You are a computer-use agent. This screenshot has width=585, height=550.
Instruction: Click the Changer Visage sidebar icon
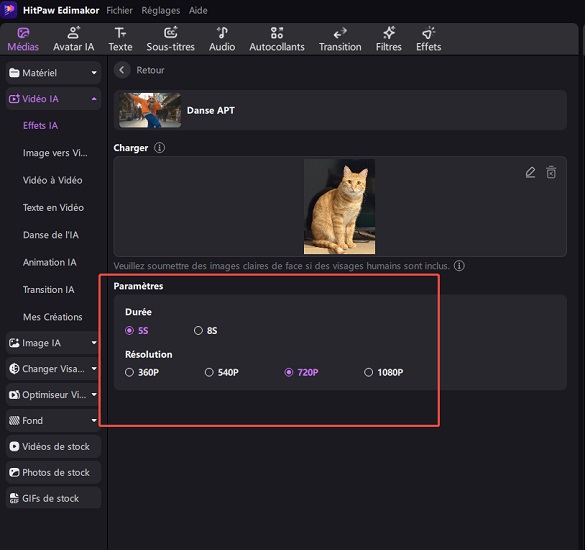click(x=14, y=369)
